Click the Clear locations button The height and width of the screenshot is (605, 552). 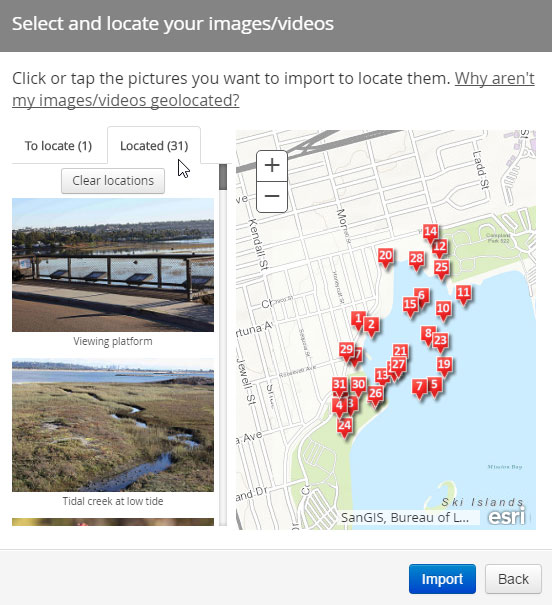click(113, 181)
